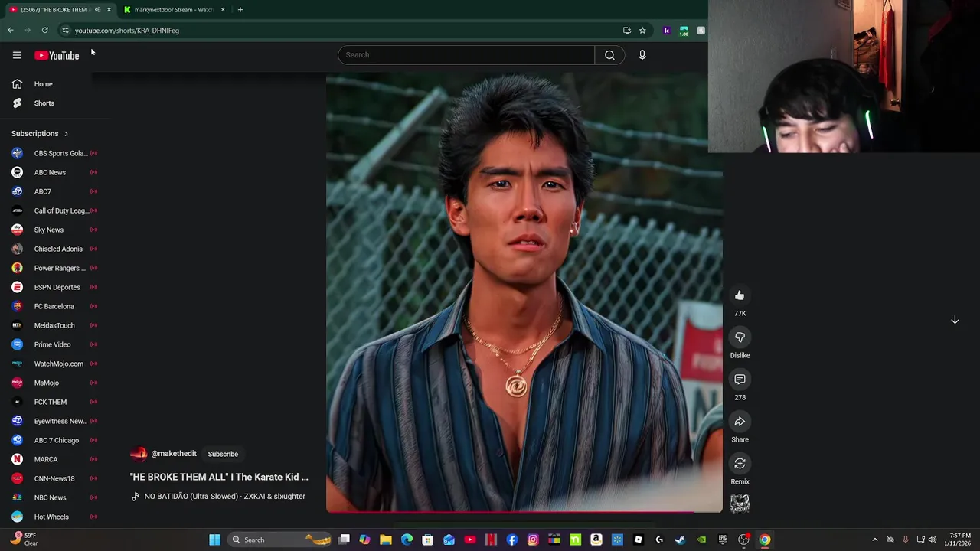The image size is (980, 551).
Task: Expand Subscriptions section
Action: (40, 134)
